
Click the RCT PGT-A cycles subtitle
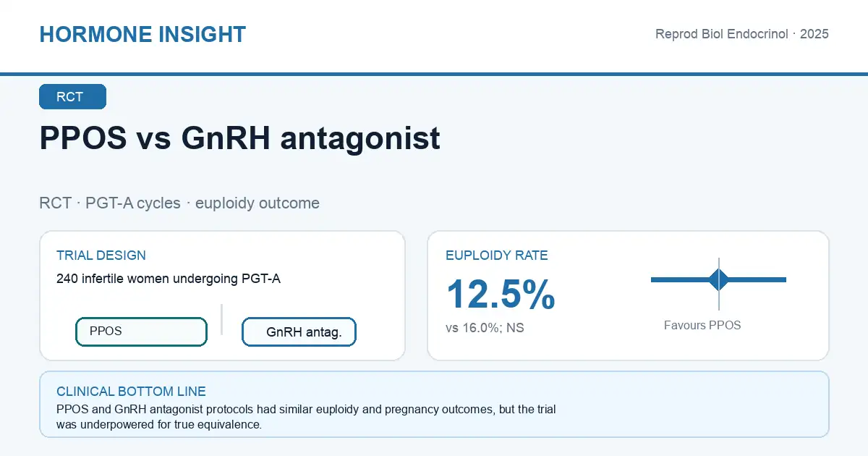pyautogui.click(x=179, y=203)
